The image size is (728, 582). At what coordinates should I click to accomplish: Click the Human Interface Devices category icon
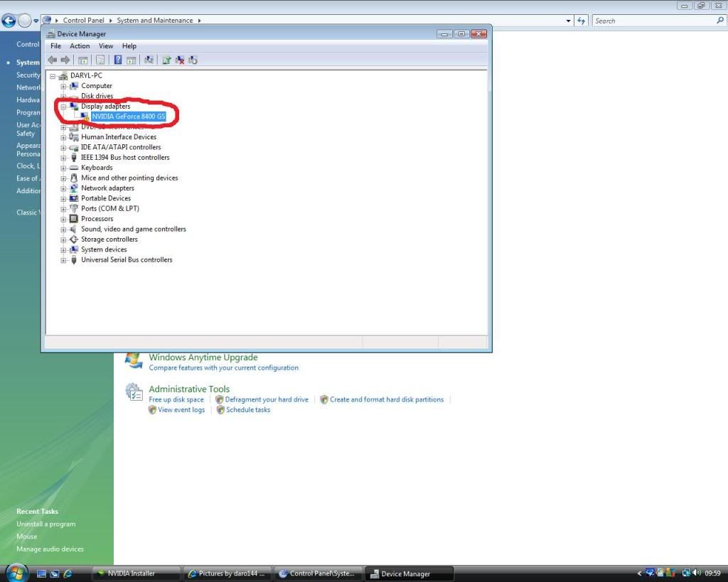[x=73, y=137]
